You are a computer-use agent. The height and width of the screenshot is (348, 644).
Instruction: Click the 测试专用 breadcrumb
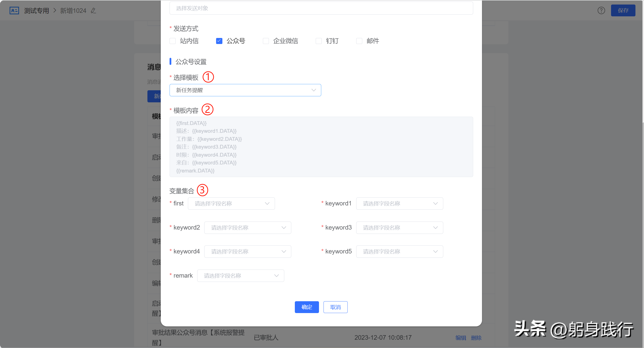[36, 11]
